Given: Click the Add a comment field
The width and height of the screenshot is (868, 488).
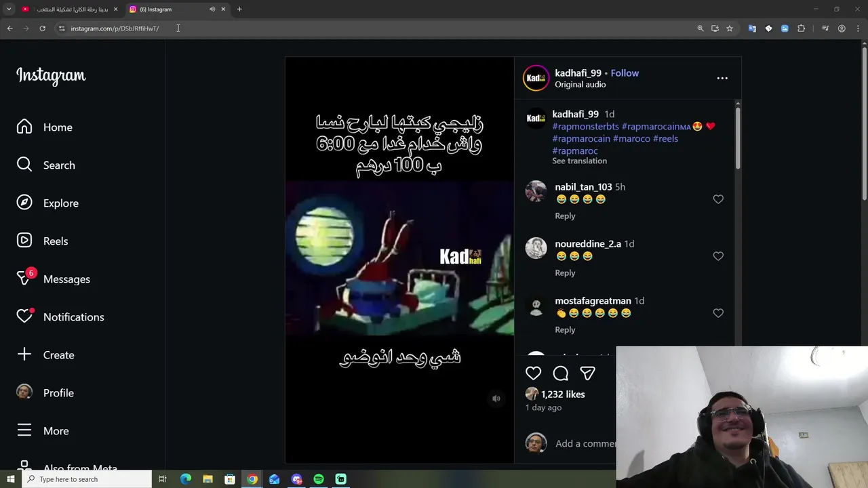Looking at the screenshot, I should pyautogui.click(x=585, y=444).
